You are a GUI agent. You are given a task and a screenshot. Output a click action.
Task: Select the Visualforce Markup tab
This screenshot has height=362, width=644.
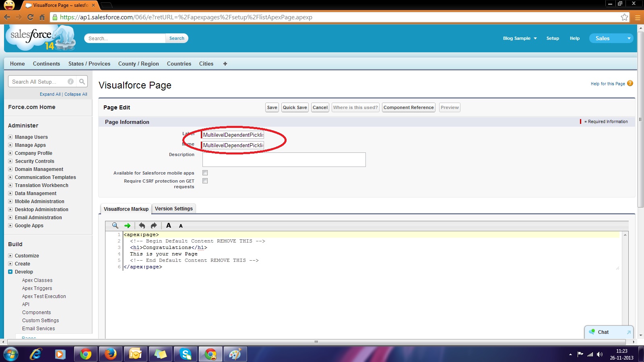(126, 209)
